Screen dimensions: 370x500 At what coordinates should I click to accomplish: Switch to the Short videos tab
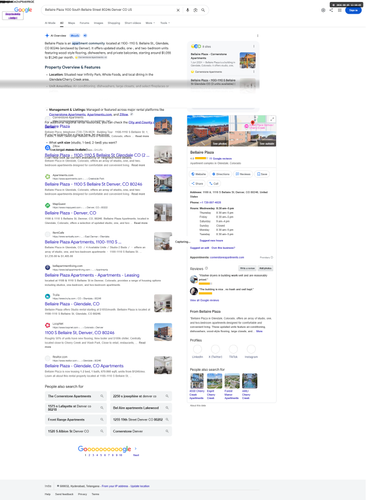point(133,23)
